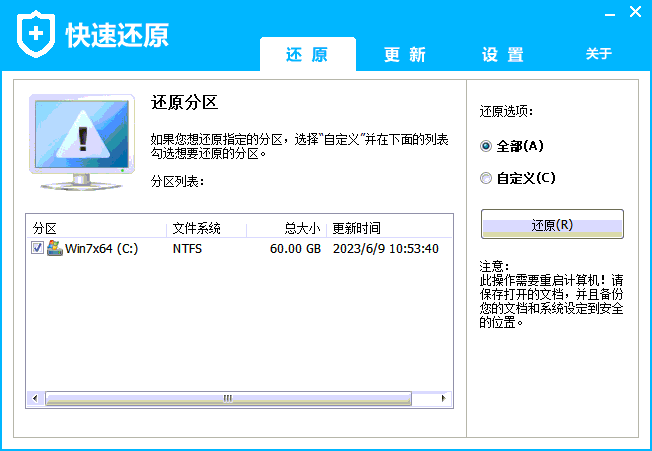Minimize the 快速还原 window

click(610, 15)
